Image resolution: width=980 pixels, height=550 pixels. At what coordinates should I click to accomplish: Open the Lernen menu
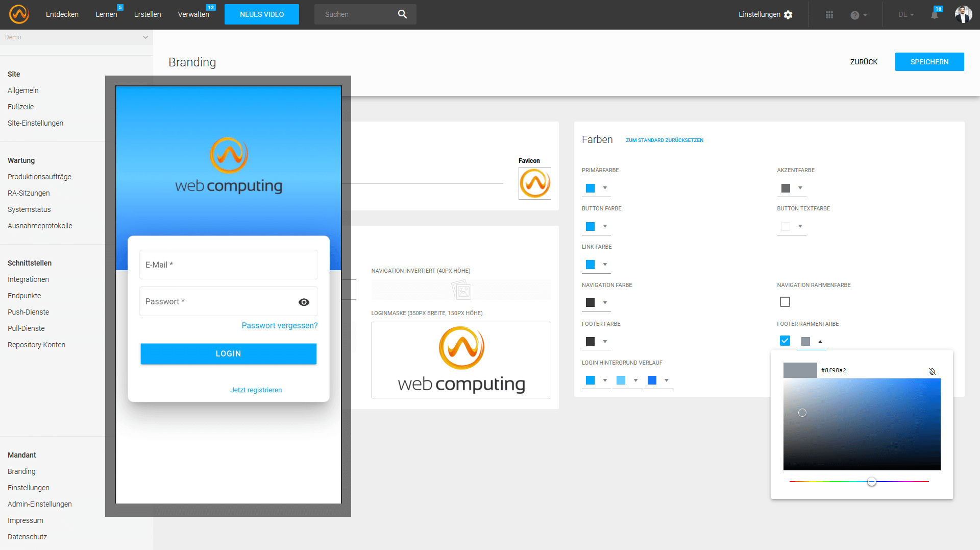pos(106,14)
